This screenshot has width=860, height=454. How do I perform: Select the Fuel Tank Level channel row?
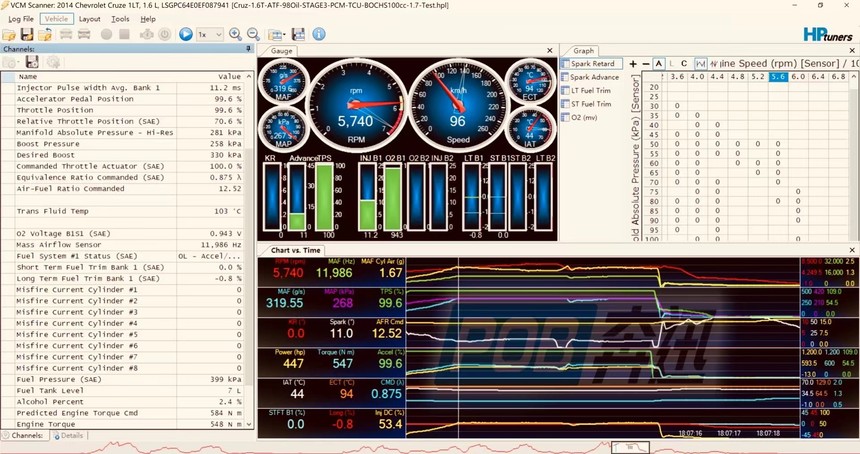[128, 390]
